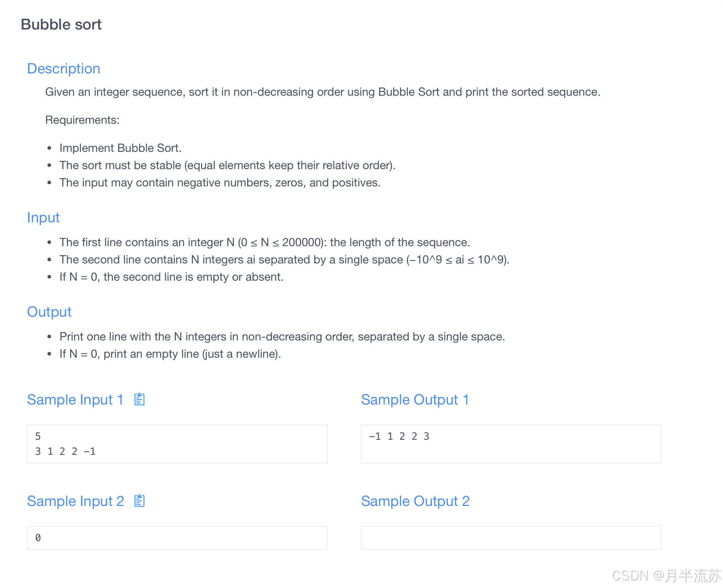Select the Bubble sort page title
The image size is (723, 588).
click(61, 24)
